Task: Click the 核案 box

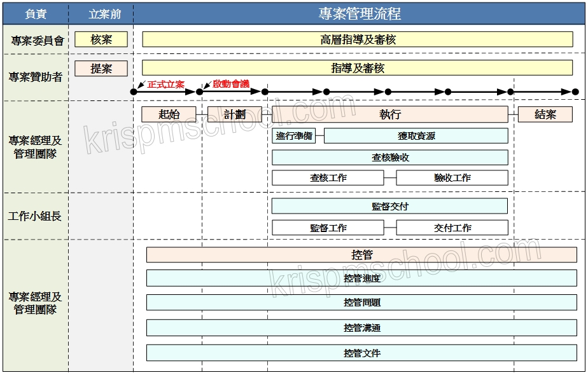Action: (101, 39)
